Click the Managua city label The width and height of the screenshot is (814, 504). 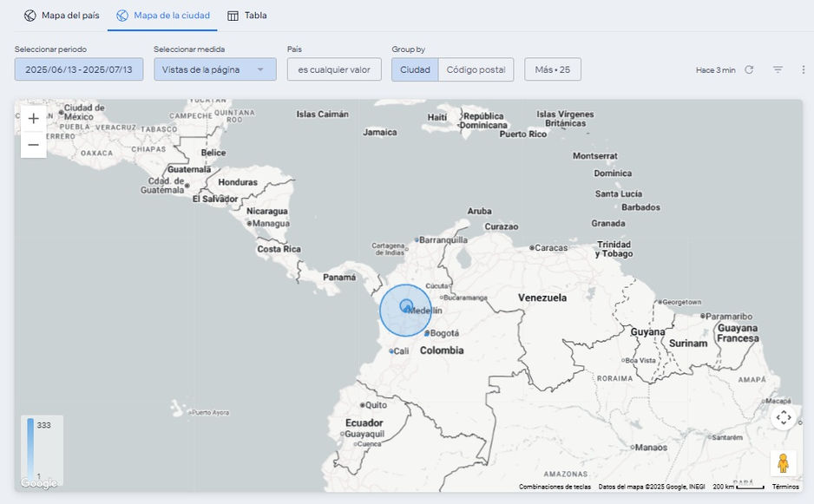click(271, 224)
